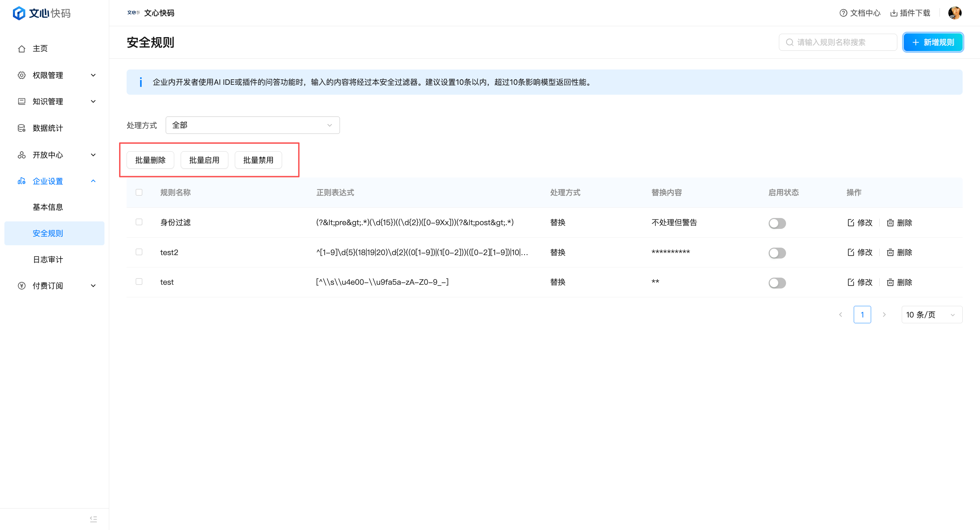Click the sidebar collapse icon at bottom

click(x=93, y=519)
